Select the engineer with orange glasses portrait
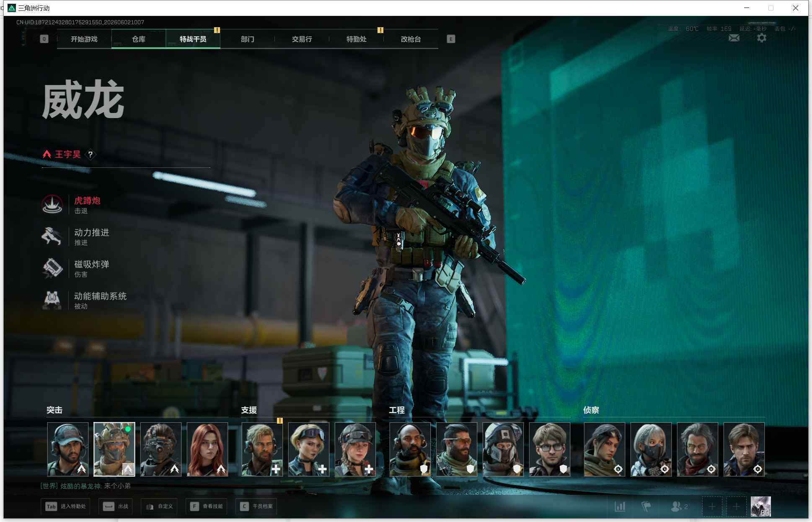812x522 pixels. (x=457, y=449)
